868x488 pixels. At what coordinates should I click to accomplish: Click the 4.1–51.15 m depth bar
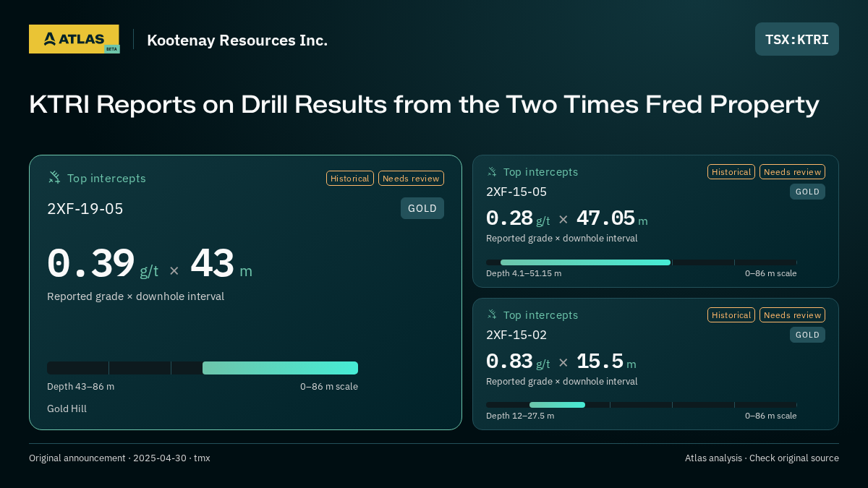585,262
